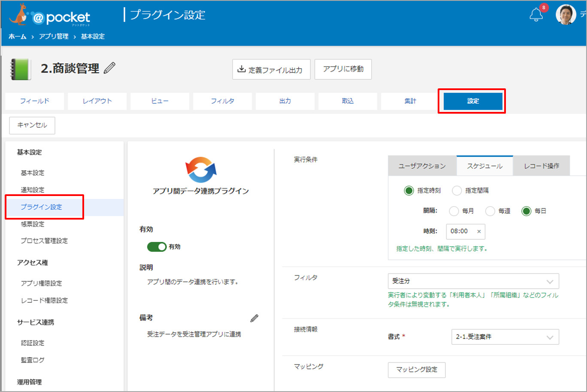Open レコード権限設定 in the sidebar
Viewport: 587px width, 392px height.
[44, 301]
